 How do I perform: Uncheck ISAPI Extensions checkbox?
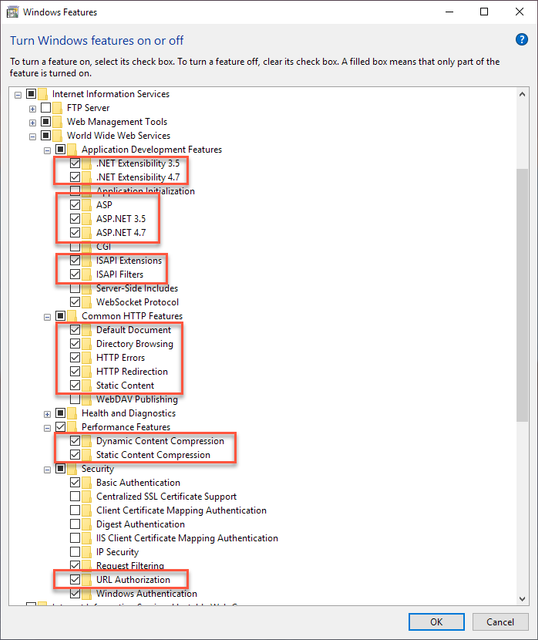[x=75, y=260]
